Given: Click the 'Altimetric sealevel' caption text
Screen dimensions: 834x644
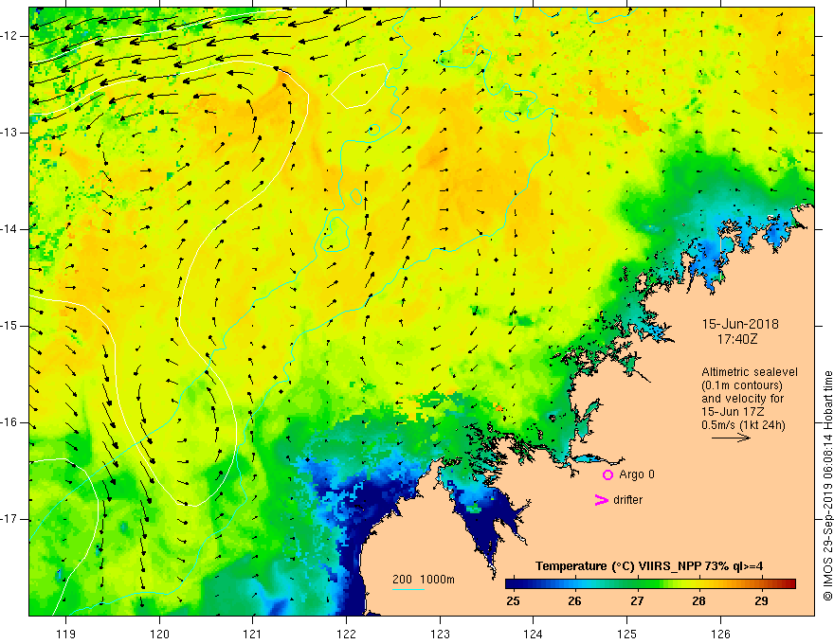Looking at the screenshot, I should coord(750,372).
